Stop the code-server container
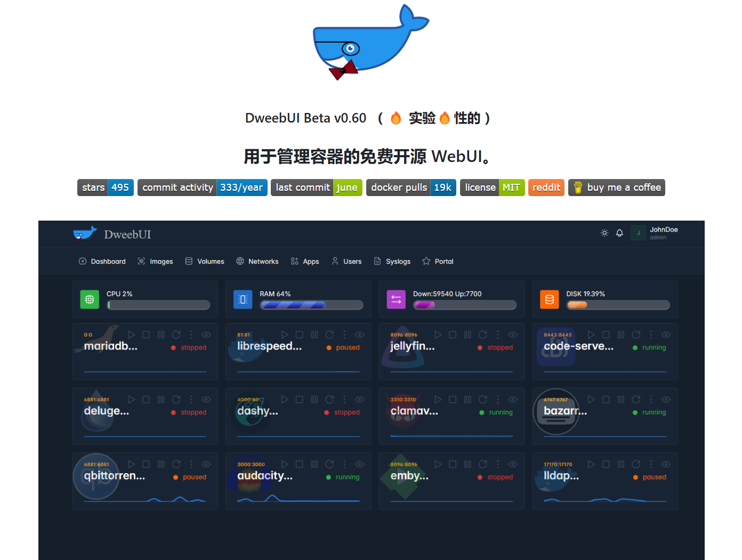This screenshot has width=742, height=560. pyautogui.click(x=606, y=335)
